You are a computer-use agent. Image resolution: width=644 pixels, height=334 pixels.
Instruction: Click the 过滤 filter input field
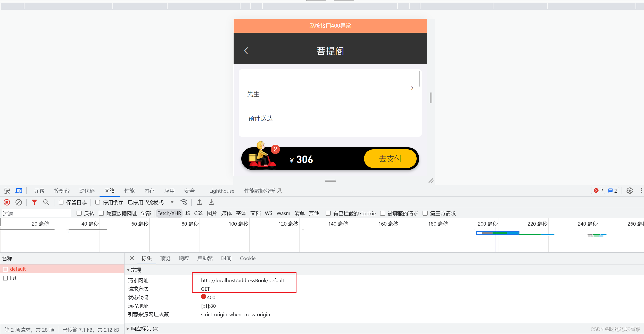(36, 213)
